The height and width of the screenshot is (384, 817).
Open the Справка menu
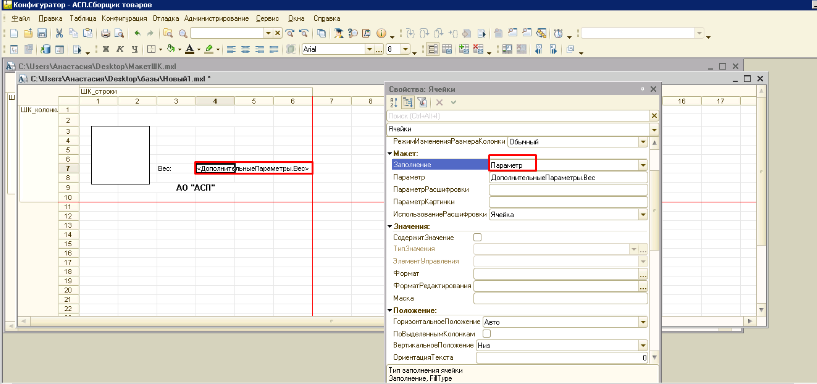tap(327, 18)
